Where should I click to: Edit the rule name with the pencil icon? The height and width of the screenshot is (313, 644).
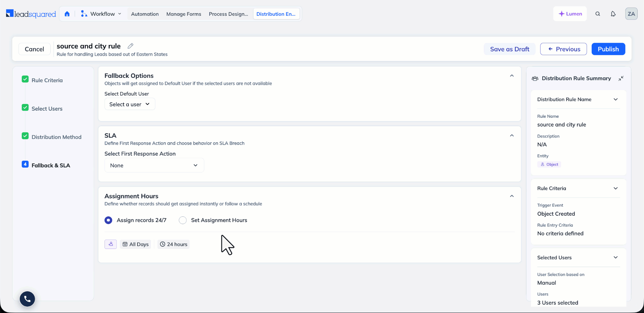coord(130,46)
